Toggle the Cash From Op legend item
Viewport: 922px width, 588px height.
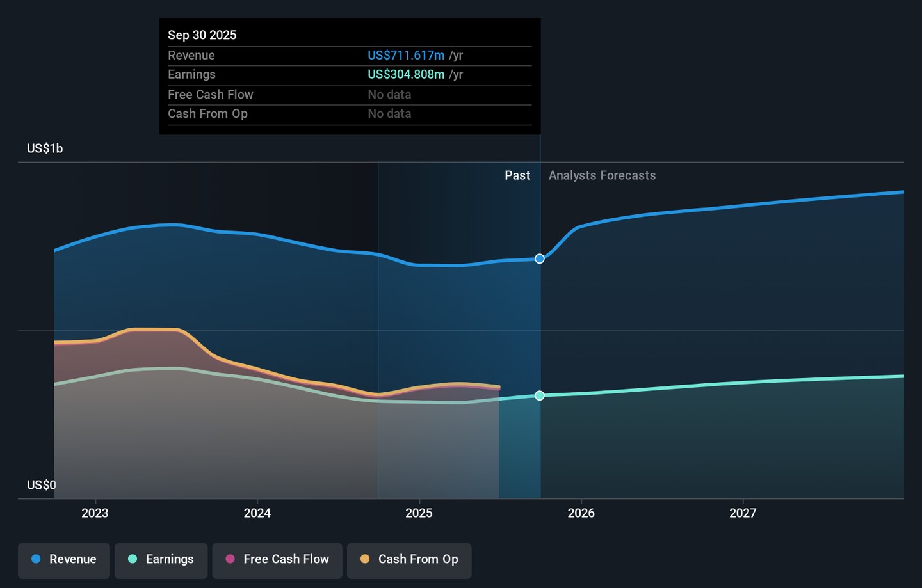[409, 560]
